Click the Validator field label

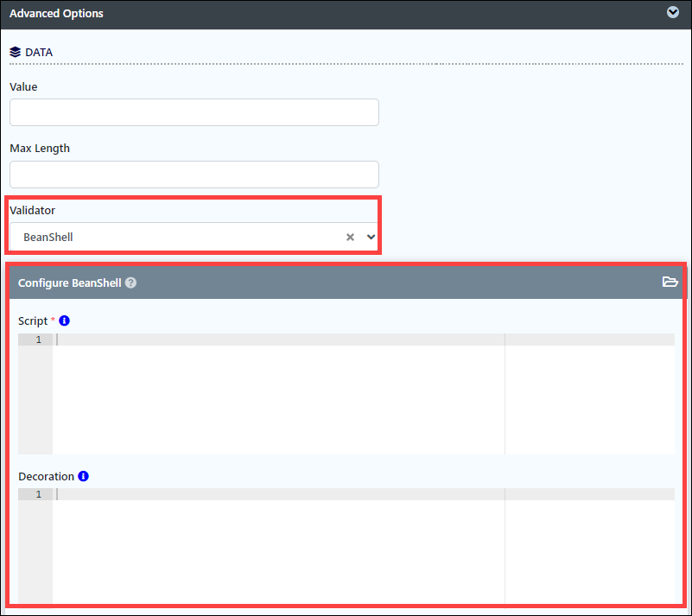[32, 211]
